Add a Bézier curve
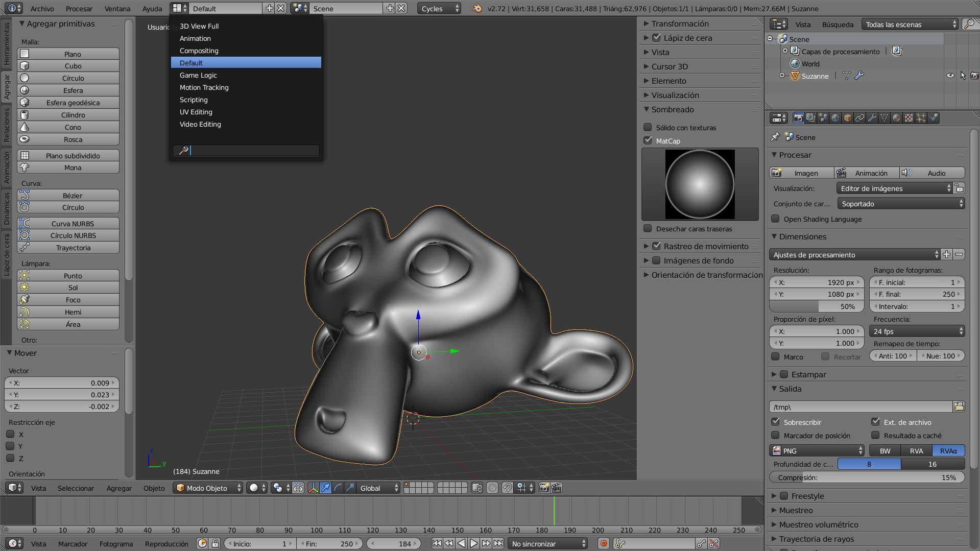The height and width of the screenshot is (551, 980). pyautogui.click(x=68, y=195)
